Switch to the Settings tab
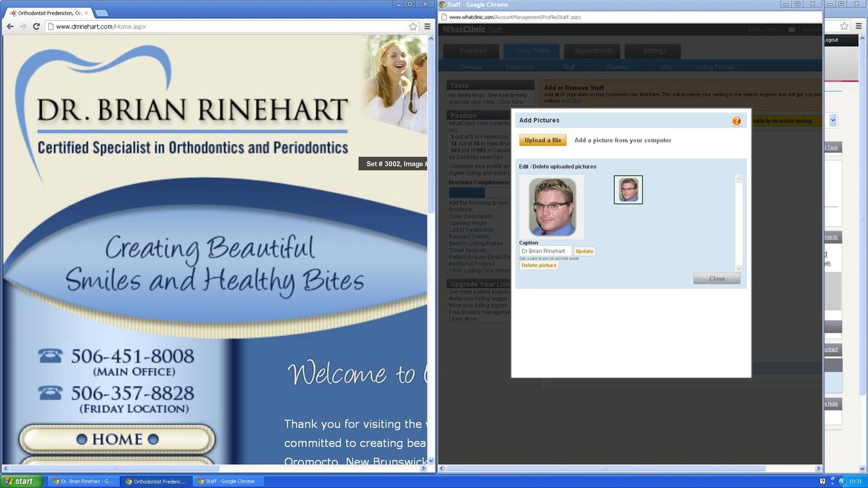 653,51
